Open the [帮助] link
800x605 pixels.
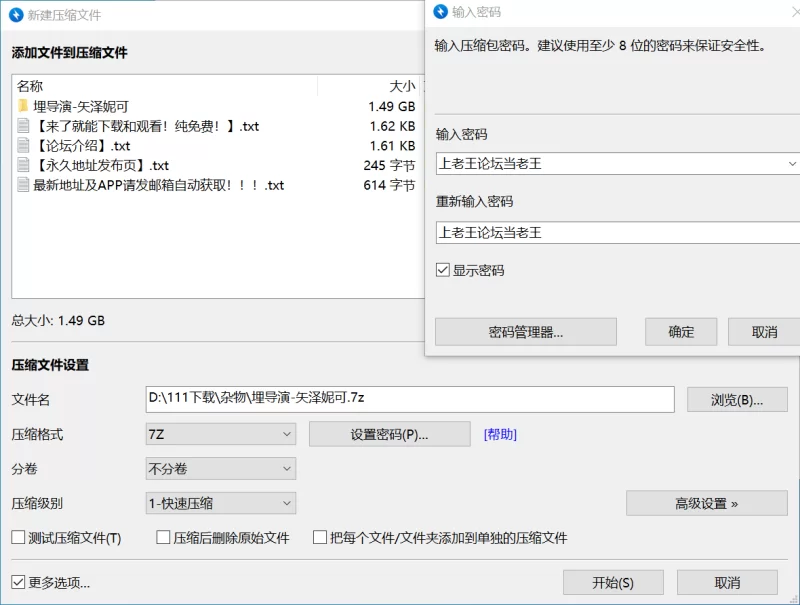[x=500, y=434]
